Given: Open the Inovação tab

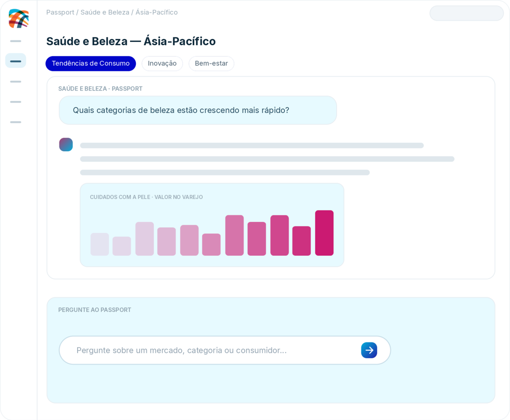Looking at the screenshot, I should [x=162, y=63].
